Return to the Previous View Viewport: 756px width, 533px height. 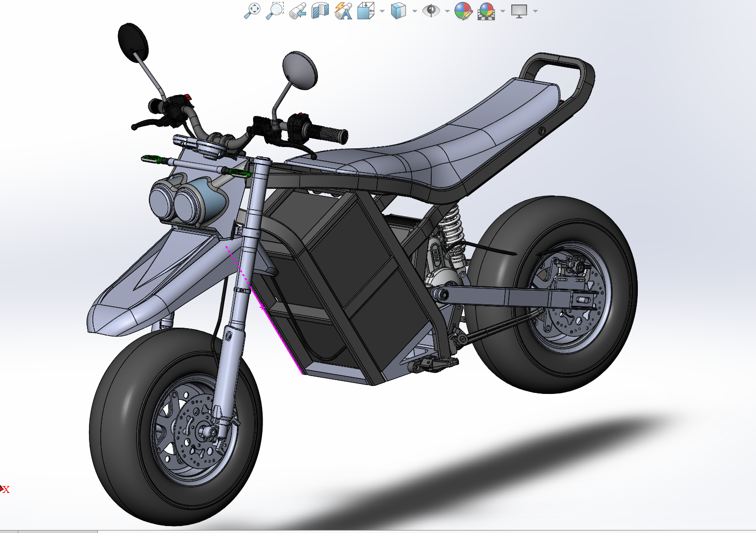pyautogui.click(x=298, y=11)
